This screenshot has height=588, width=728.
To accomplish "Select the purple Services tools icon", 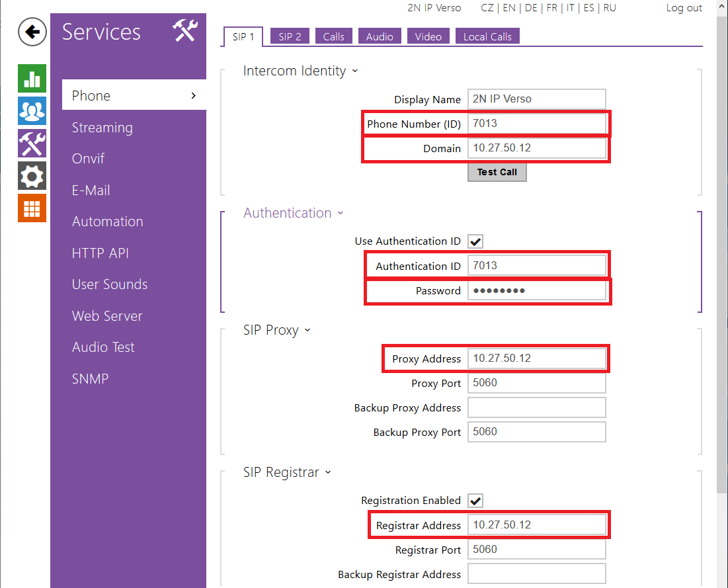I will 32,144.
